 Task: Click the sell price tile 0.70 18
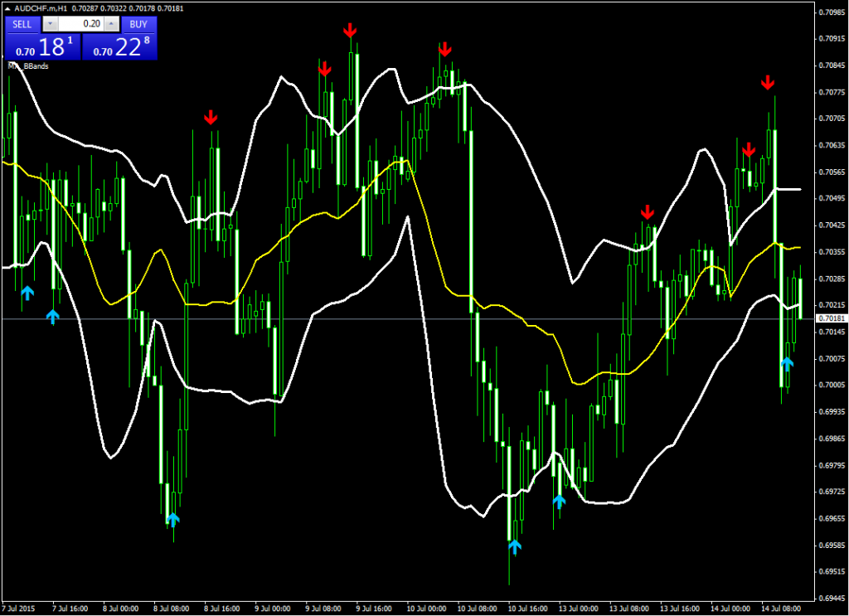(x=42, y=46)
